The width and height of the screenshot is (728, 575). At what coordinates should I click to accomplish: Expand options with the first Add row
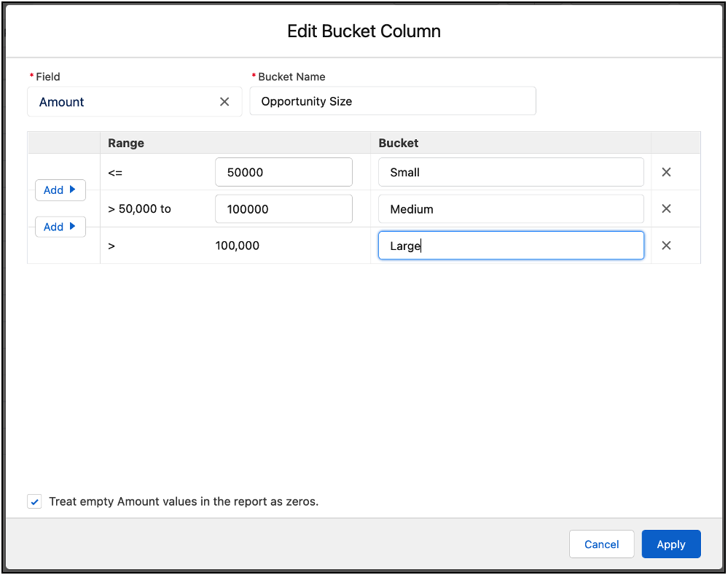click(60, 189)
